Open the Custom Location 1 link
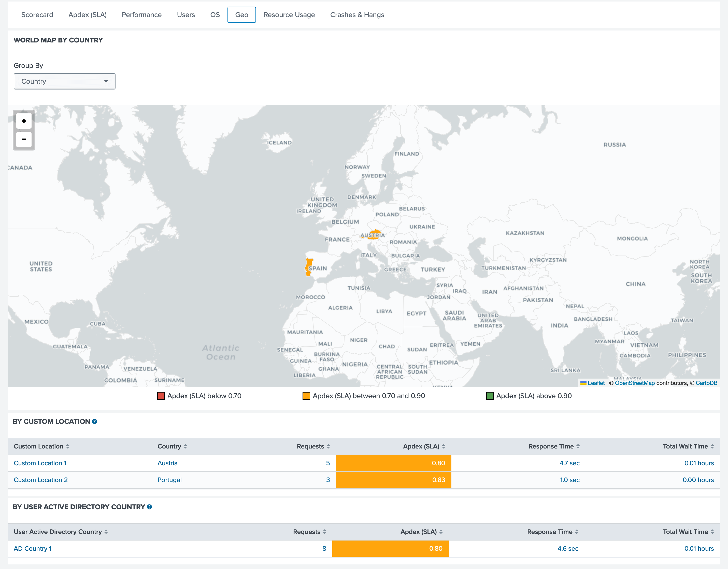The height and width of the screenshot is (569, 728). point(40,463)
